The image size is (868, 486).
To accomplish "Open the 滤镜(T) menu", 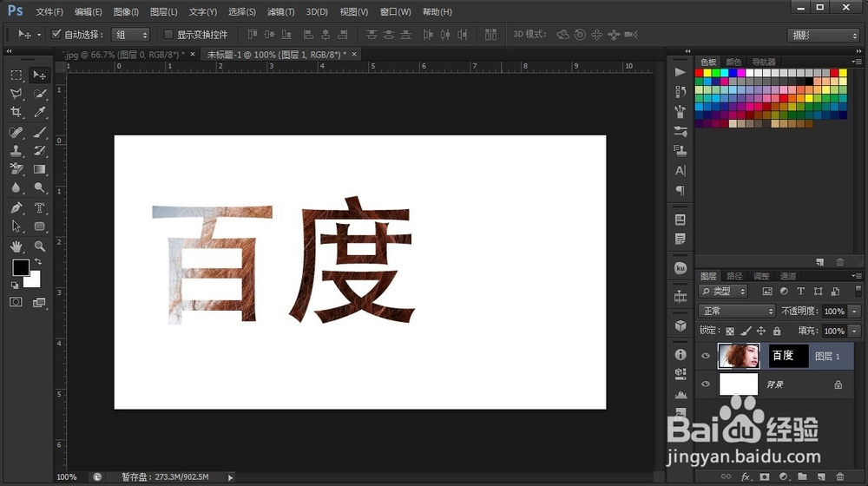I will tap(280, 11).
